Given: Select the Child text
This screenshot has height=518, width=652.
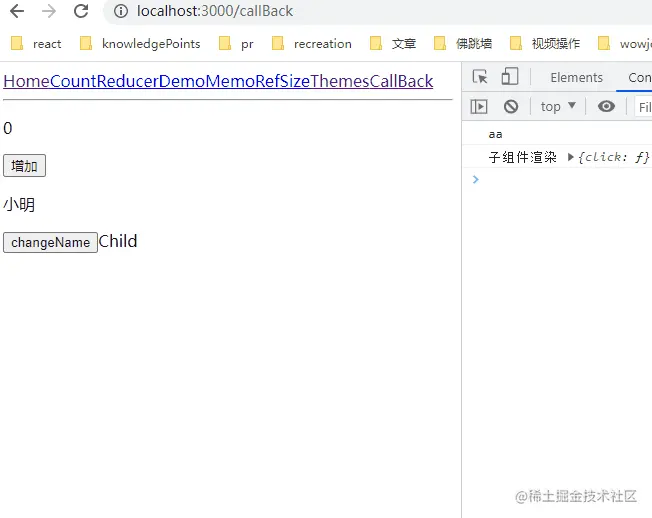Looking at the screenshot, I should (x=118, y=241).
